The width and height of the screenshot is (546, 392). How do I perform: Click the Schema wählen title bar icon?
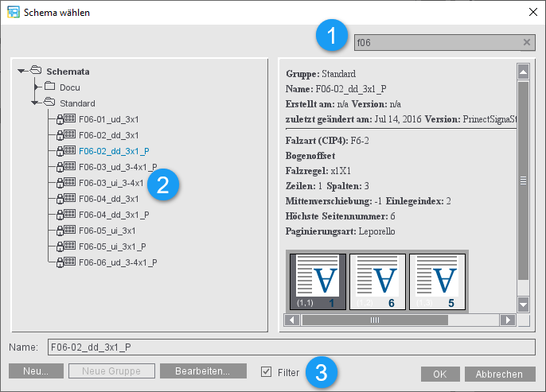(x=14, y=12)
